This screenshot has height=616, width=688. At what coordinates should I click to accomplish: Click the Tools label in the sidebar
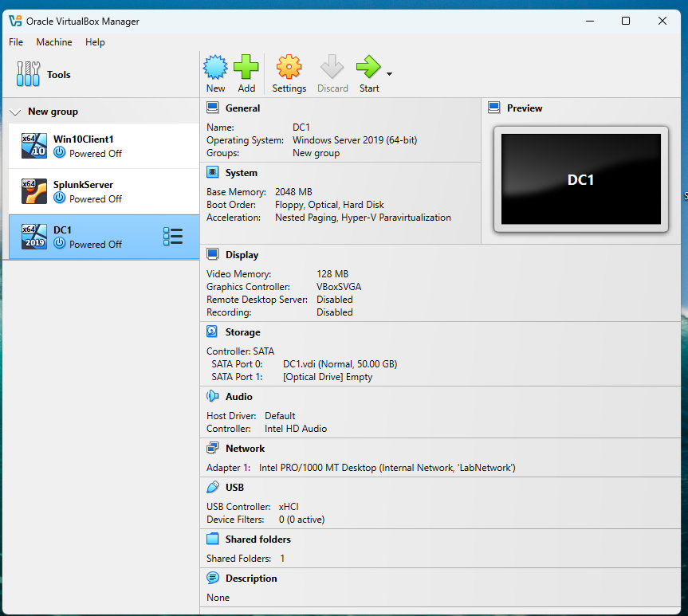click(59, 75)
